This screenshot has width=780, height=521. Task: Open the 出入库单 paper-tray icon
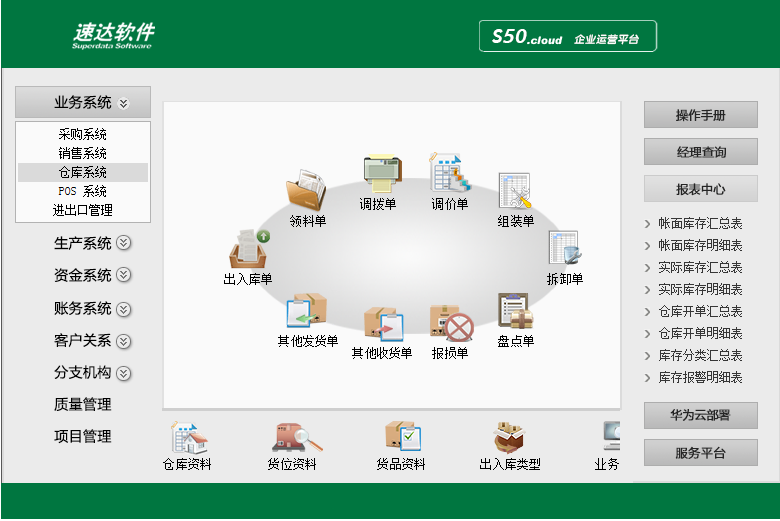[x=249, y=249]
